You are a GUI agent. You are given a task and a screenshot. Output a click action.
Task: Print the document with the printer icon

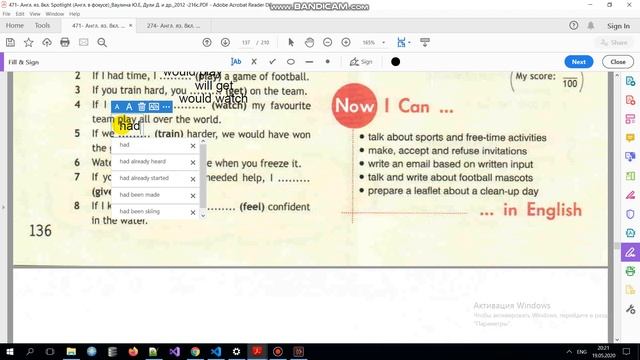[x=65, y=42]
